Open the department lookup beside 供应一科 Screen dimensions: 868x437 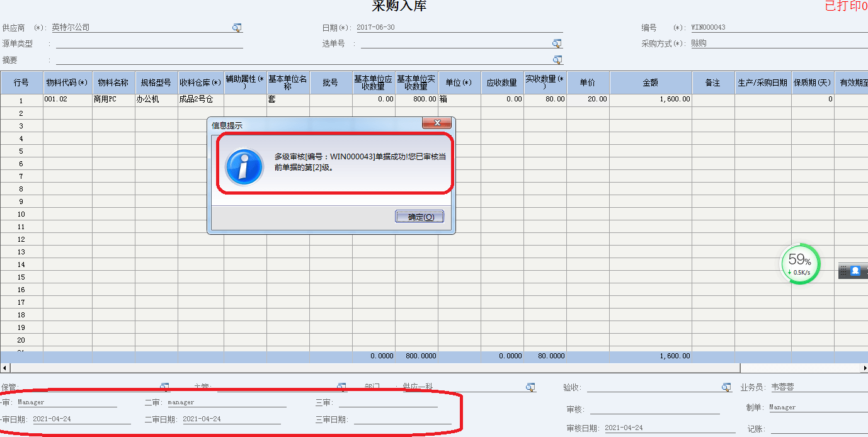531,386
